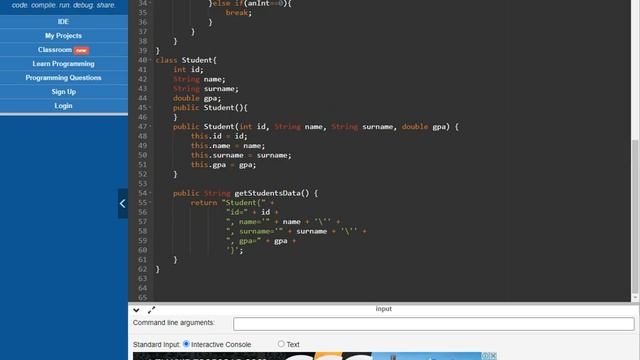Click line number 53 in gutter

pos(142,184)
